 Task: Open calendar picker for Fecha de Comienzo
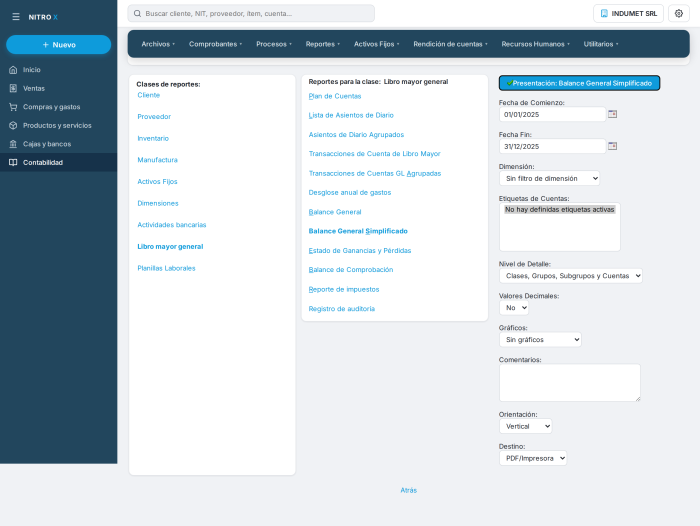click(x=612, y=114)
